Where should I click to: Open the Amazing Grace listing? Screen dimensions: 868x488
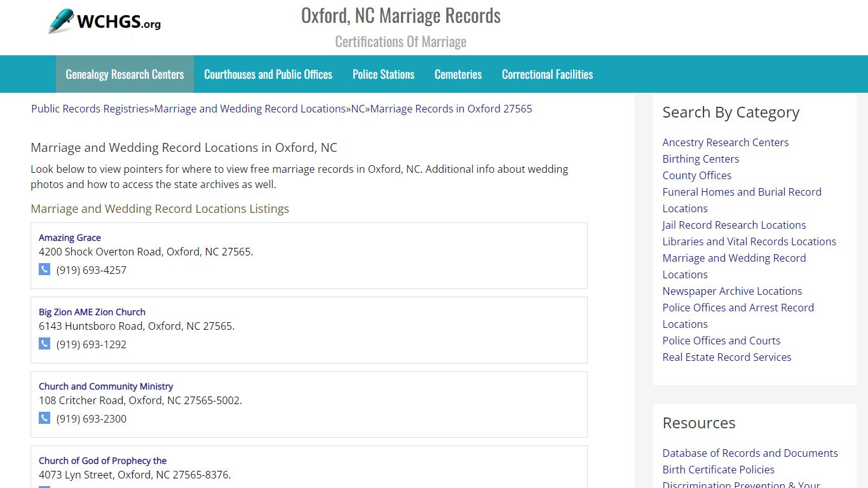tap(70, 238)
